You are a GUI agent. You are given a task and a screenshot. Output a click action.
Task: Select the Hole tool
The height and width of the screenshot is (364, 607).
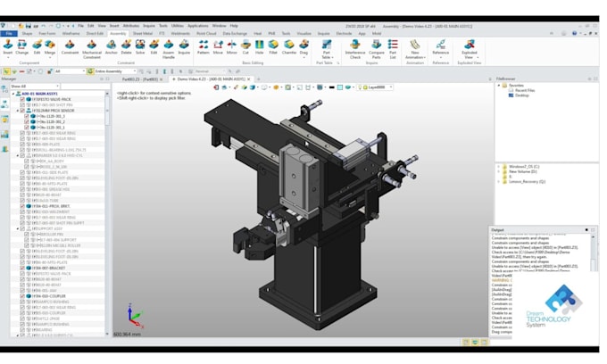(x=260, y=47)
